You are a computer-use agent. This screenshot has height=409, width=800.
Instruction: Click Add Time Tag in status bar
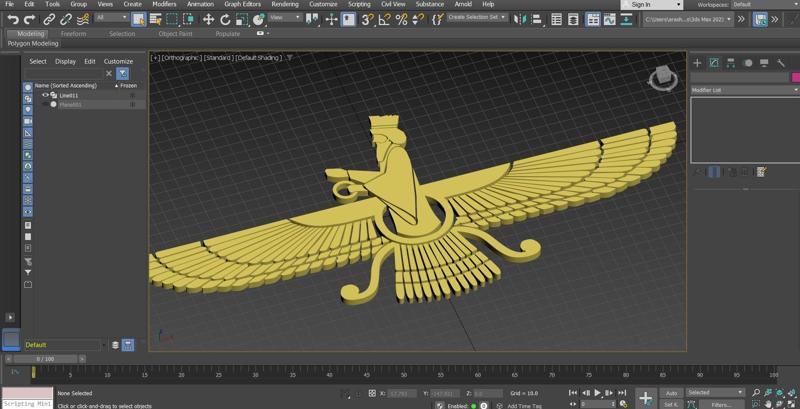[524, 406]
